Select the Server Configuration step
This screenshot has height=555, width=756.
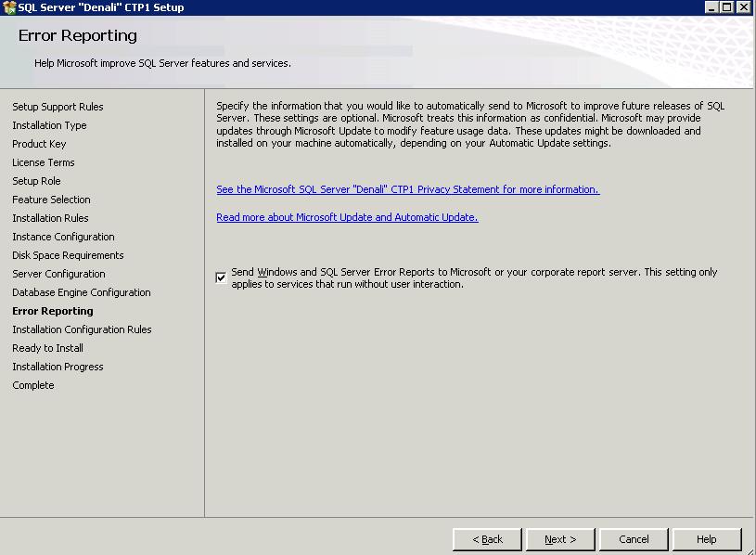58,274
